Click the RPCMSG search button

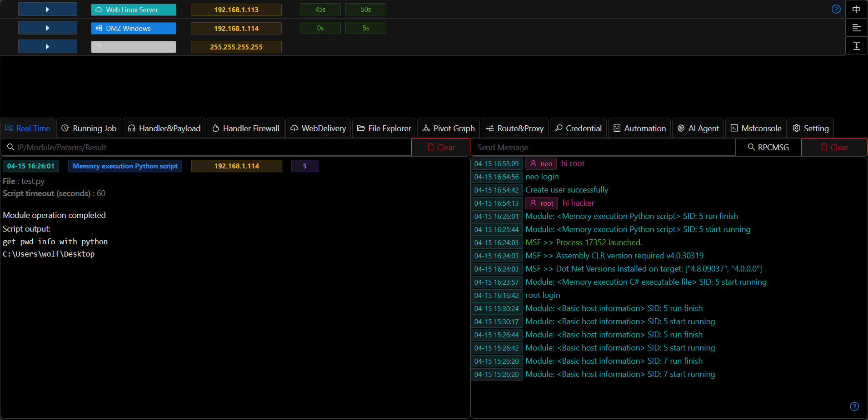pyautogui.click(x=768, y=148)
